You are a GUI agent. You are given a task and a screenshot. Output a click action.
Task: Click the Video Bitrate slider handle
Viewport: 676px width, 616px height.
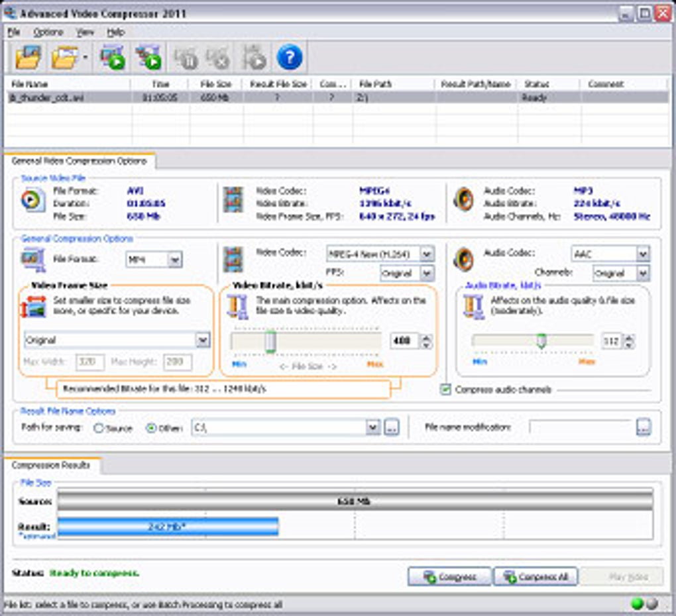click(270, 341)
